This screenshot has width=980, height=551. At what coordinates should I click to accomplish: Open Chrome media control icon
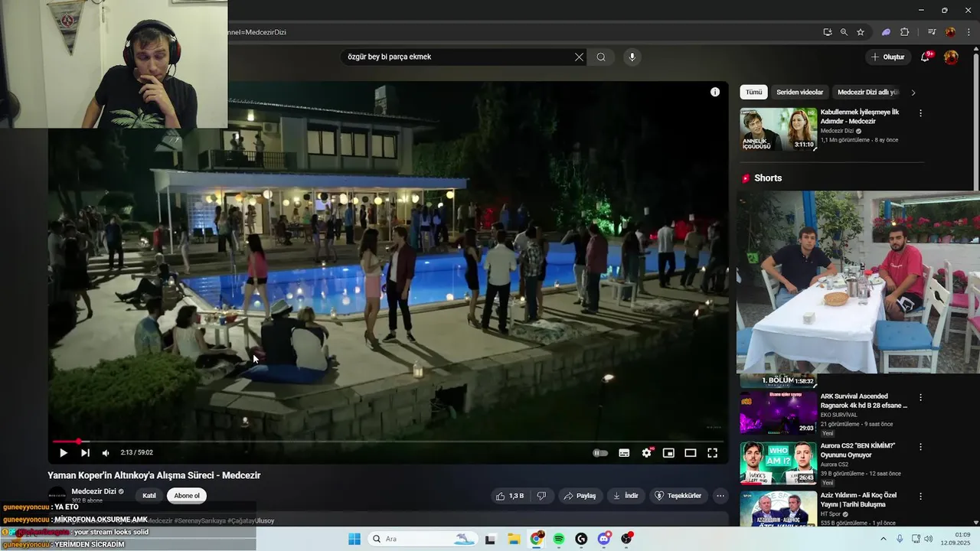(x=932, y=32)
